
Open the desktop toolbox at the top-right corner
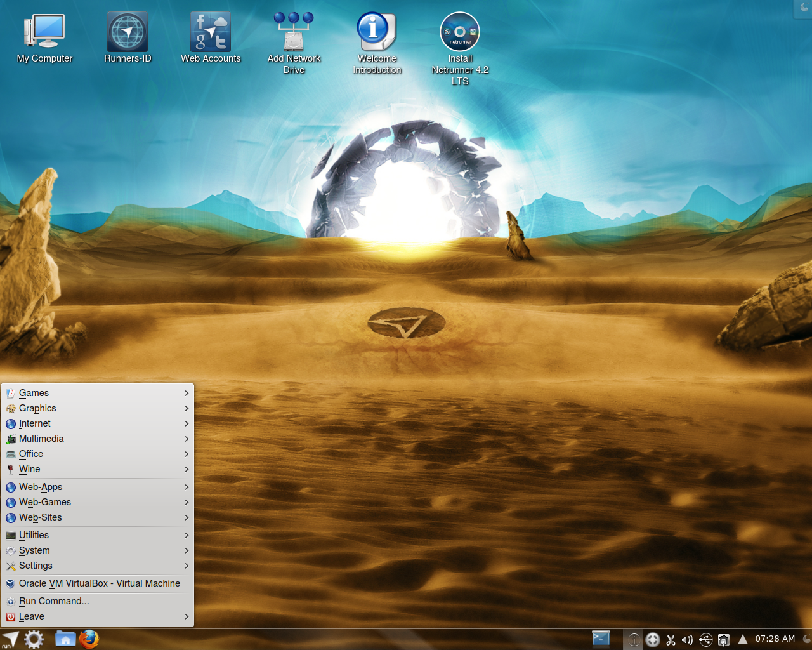click(803, 8)
